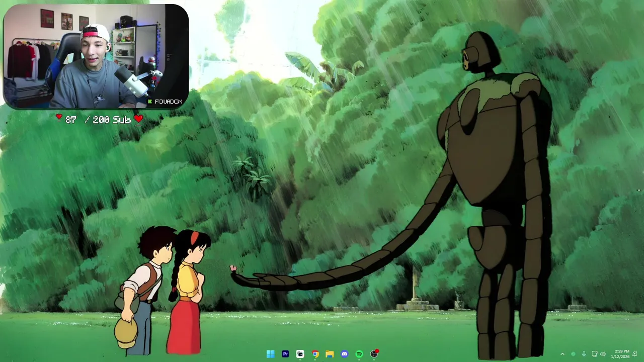The width and height of the screenshot is (644, 362).
Task: Open the volume speaker tray icon
Action: click(x=603, y=354)
